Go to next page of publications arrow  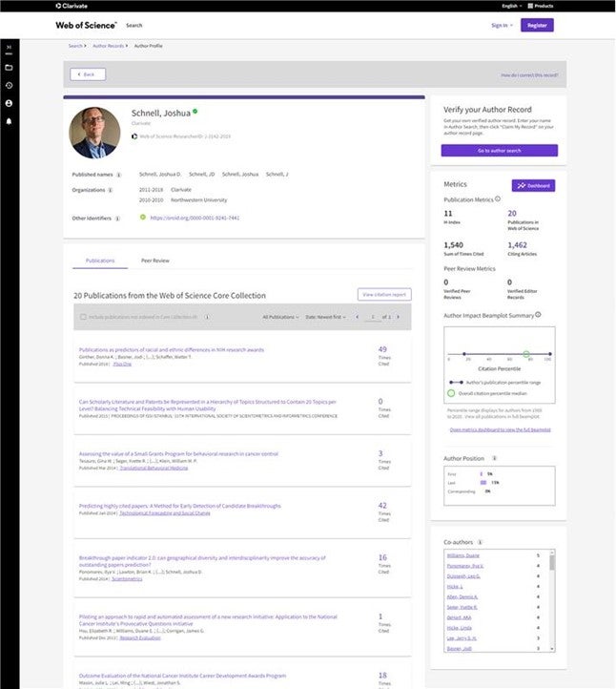[x=401, y=316]
